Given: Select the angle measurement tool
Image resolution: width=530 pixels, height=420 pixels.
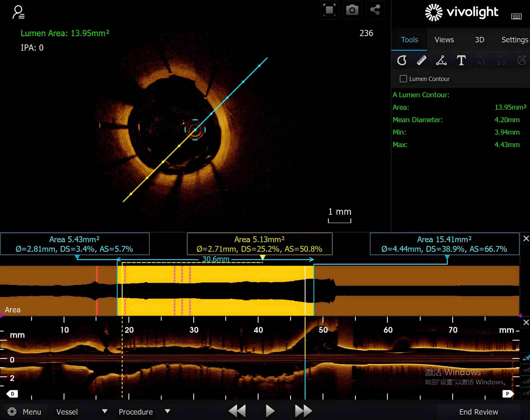Looking at the screenshot, I should [x=441, y=60].
